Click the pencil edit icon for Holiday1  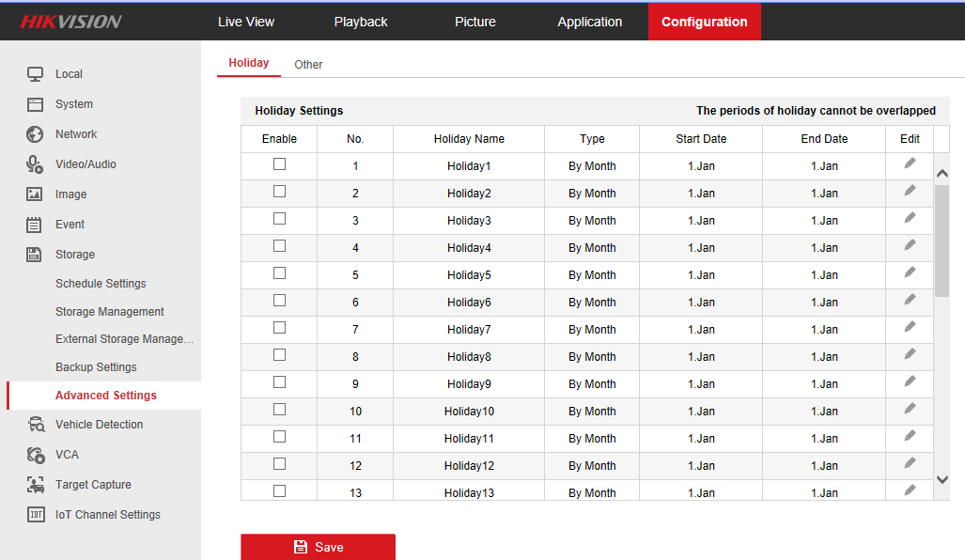910,163
